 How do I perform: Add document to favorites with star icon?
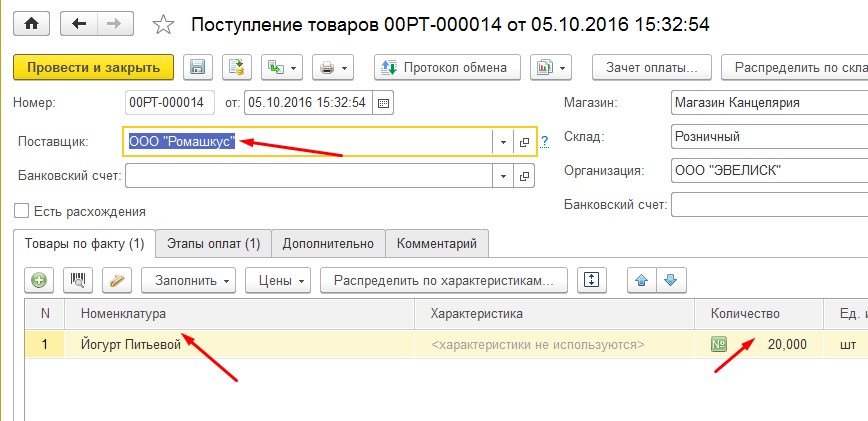click(163, 24)
